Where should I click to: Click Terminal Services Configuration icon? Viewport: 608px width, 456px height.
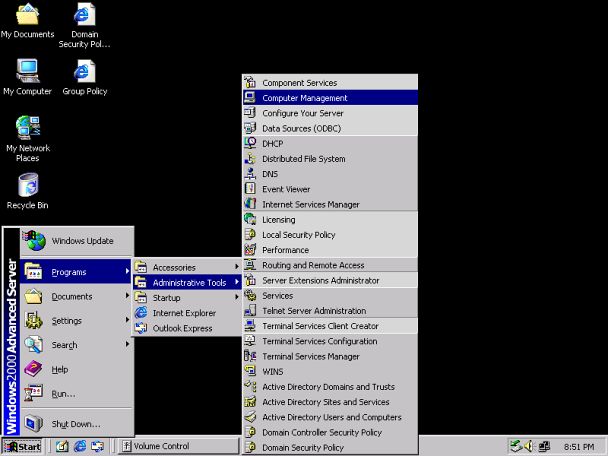coord(250,341)
